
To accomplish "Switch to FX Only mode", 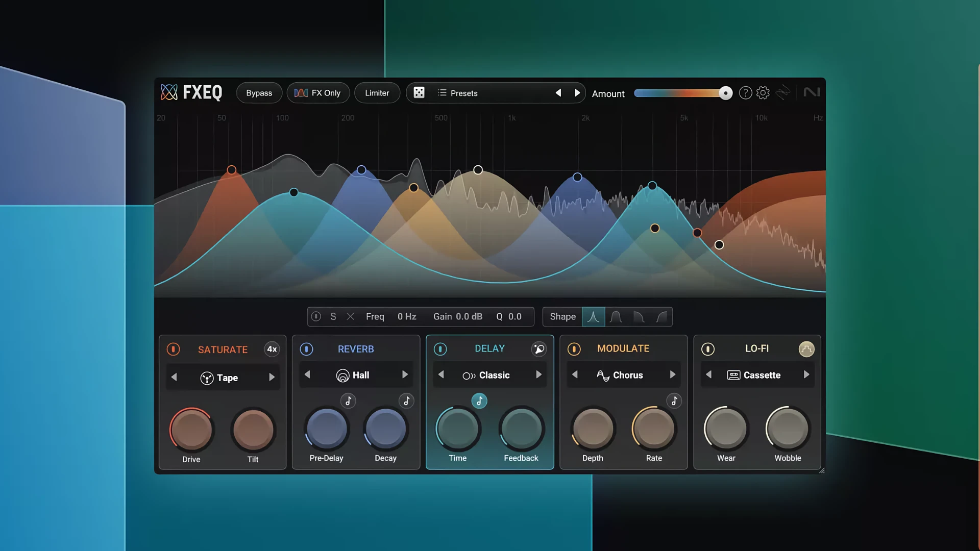I will click(318, 93).
